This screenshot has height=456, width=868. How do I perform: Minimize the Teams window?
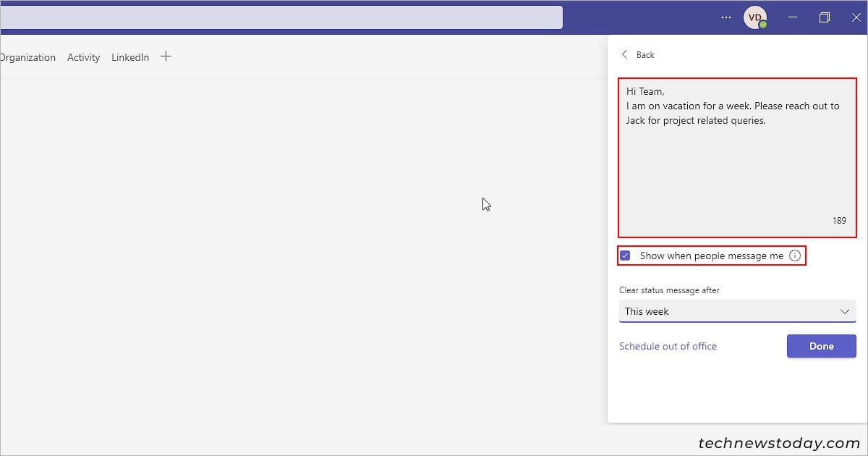(793, 17)
